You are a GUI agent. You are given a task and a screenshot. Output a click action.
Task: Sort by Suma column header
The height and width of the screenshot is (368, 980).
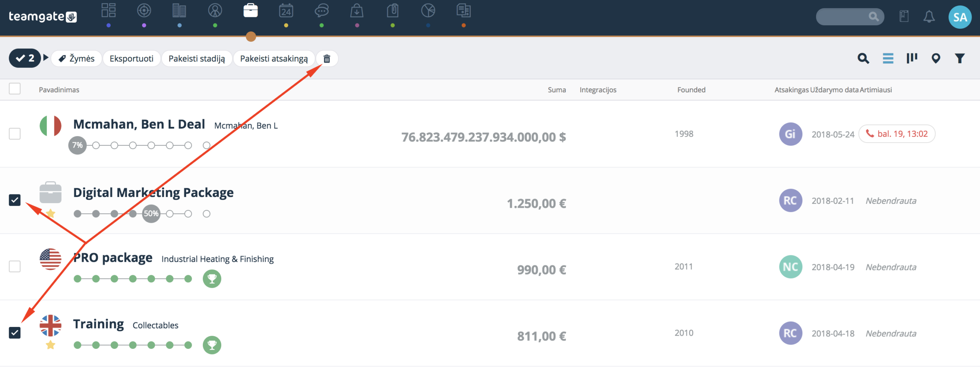(557, 90)
